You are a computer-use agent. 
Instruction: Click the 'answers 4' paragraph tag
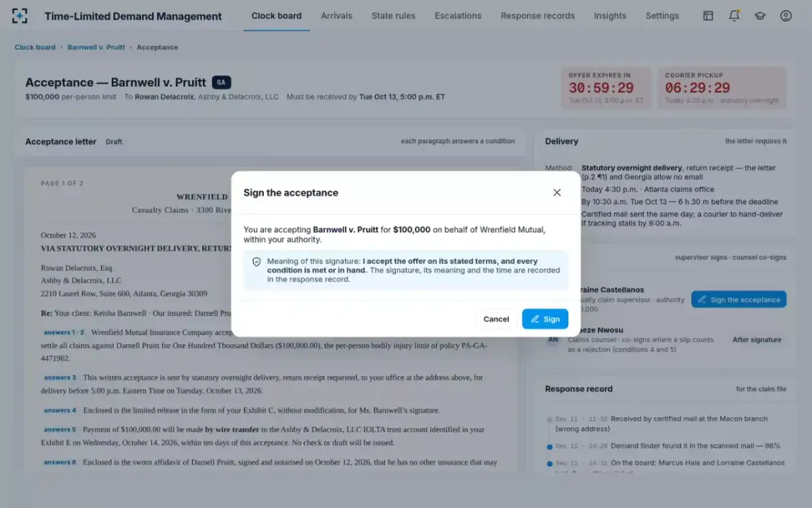(60, 410)
